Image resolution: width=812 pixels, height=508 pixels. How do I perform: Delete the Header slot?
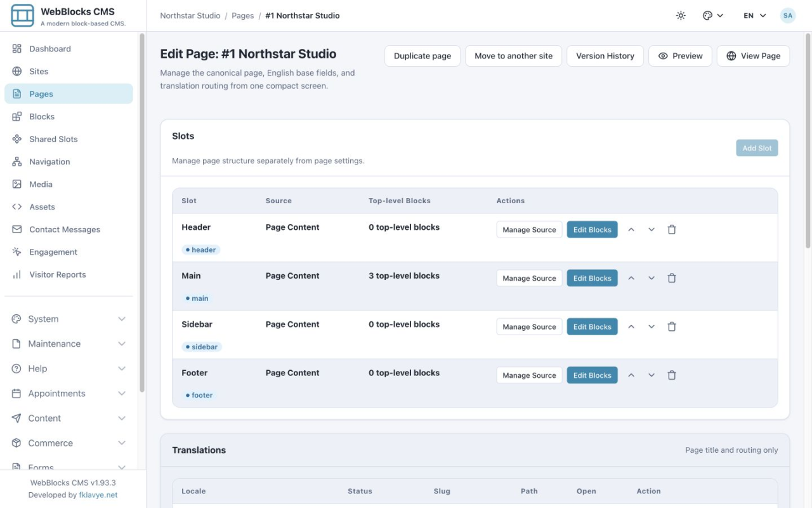coord(672,230)
